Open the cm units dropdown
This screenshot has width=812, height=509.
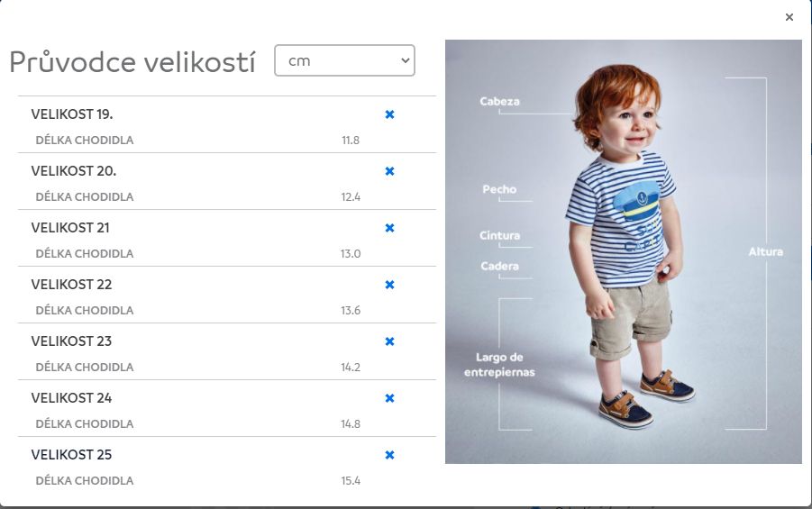[x=344, y=60]
